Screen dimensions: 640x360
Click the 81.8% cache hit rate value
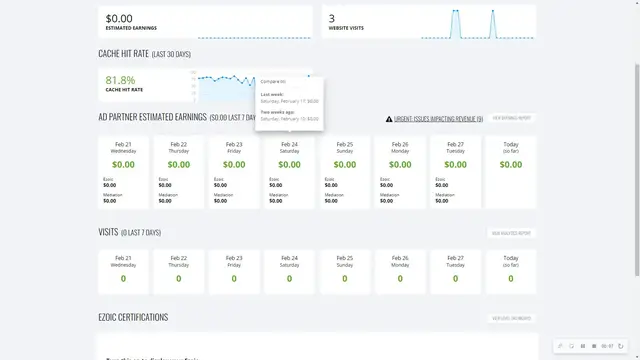tap(120, 80)
